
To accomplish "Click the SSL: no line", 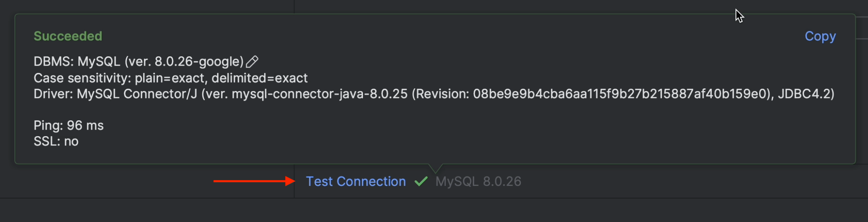I will [56, 141].
